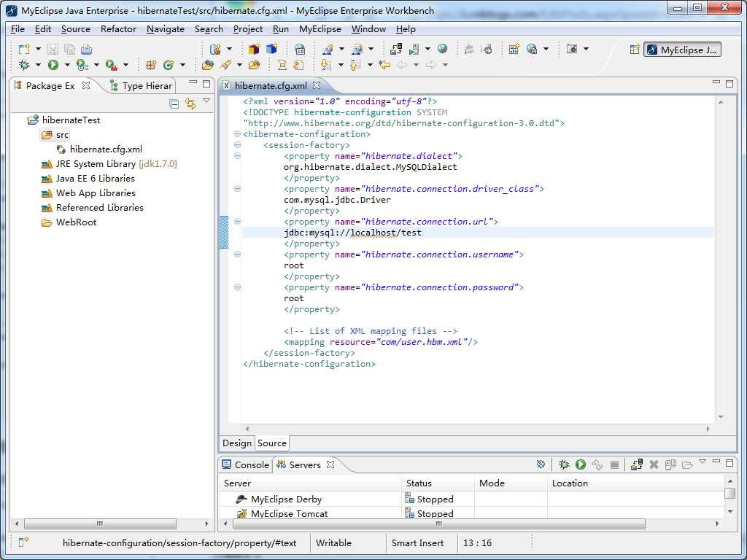Click the Debug bug icon in main toolbar
Screen dimensions: 747x560
click(24, 65)
